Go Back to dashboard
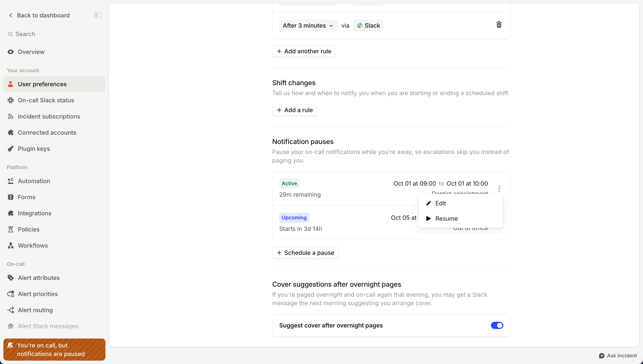Screen dimensions: 643x364 click(x=39, y=15)
